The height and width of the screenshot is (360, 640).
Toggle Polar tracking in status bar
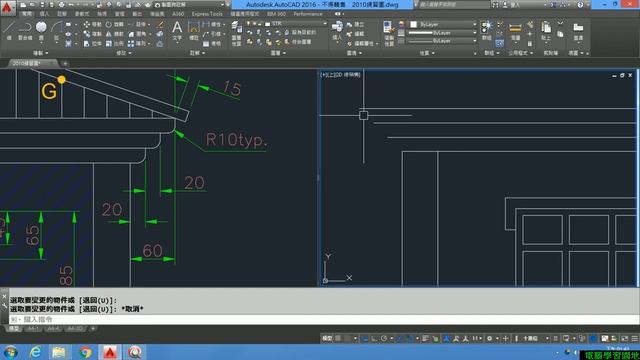pos(384,338)
